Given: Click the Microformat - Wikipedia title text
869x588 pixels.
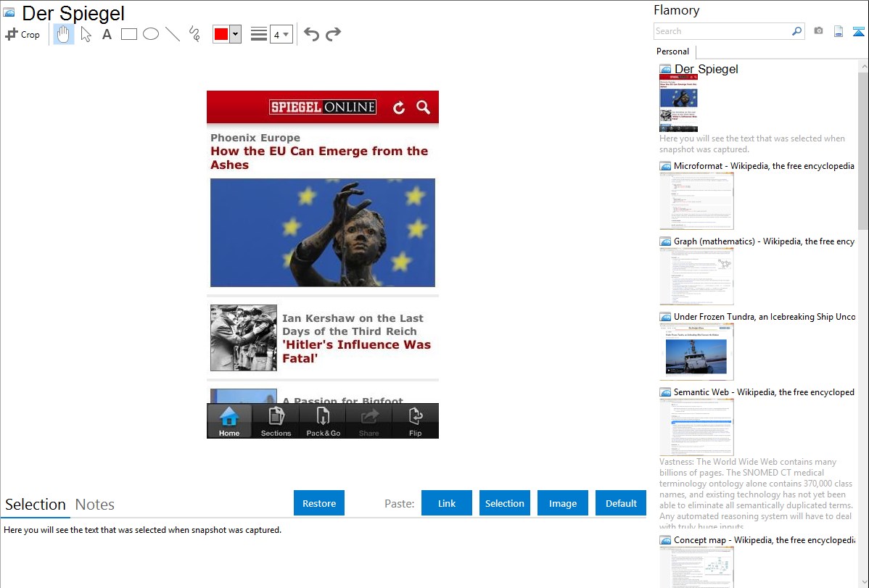Looking at the screenshot, I should pyautogui.click(x=764, y=166).
